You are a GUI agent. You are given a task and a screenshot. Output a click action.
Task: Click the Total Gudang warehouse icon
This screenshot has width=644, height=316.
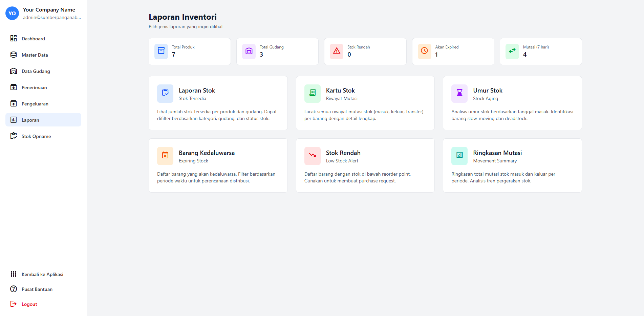249,51
